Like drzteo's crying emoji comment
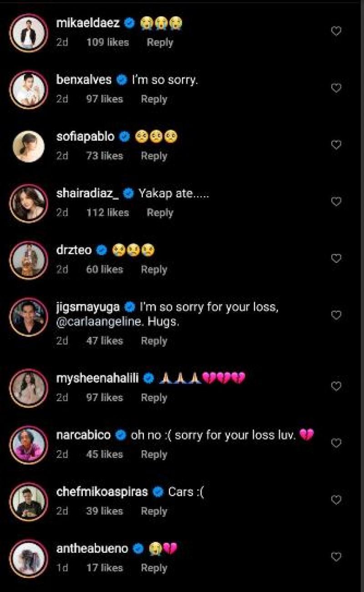This screenshot has height=592, width=364. pos(336,258)
